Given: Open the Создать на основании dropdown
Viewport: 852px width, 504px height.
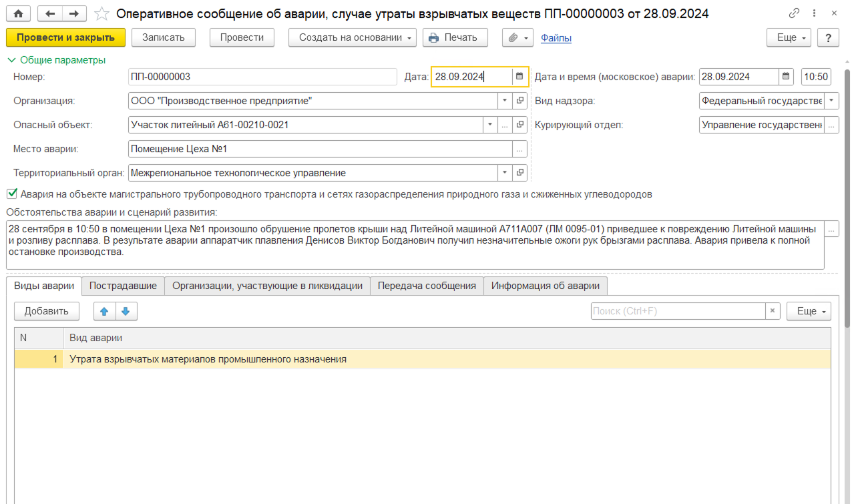Looking at the screenshot, I should point(353,37).
